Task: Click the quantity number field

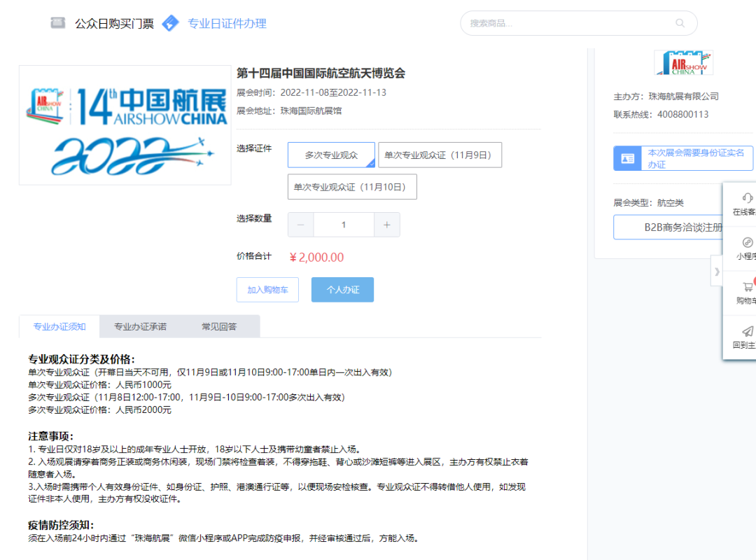Action: point(344,225)
